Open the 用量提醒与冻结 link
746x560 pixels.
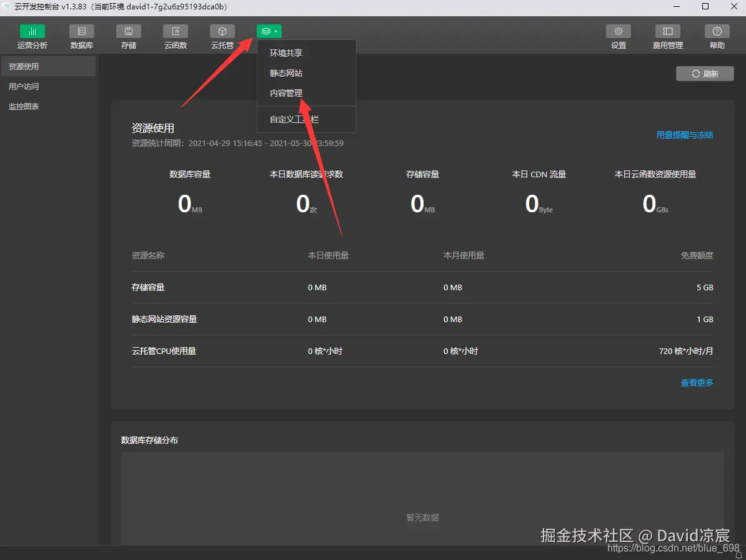coord(685,135)
